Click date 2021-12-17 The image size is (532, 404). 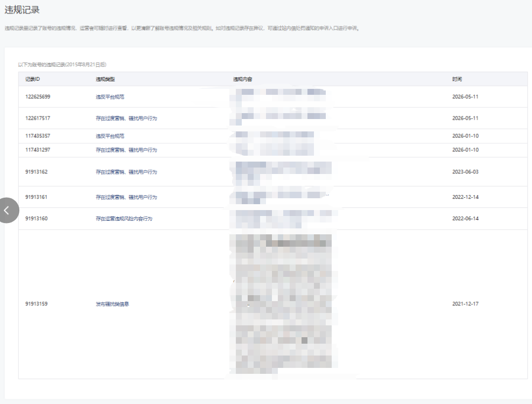point(465,304)
